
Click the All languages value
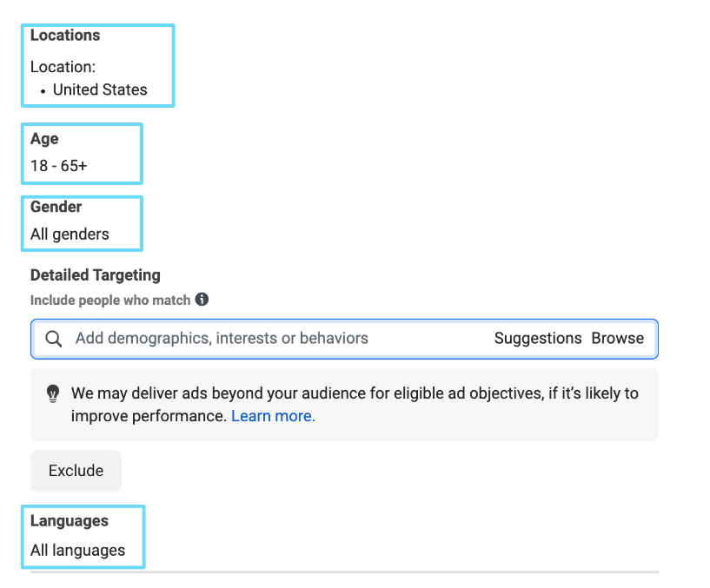[x=77, y=550]
